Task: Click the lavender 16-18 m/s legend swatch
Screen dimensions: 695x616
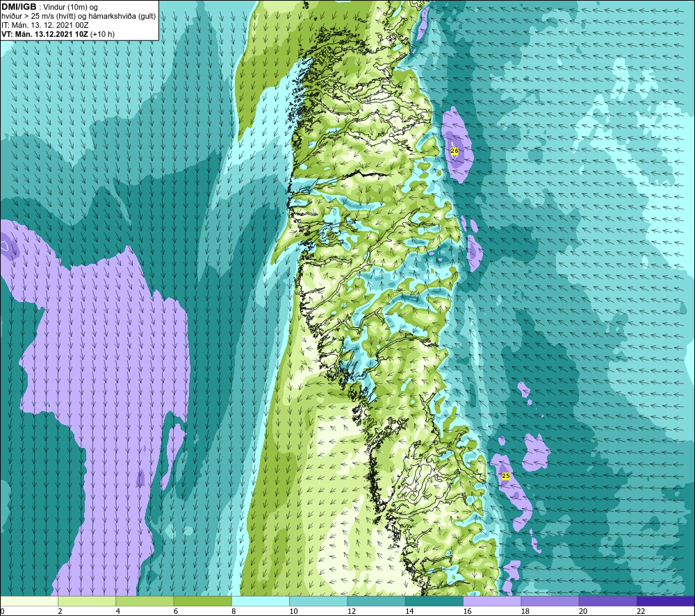Action: [492, 601]
